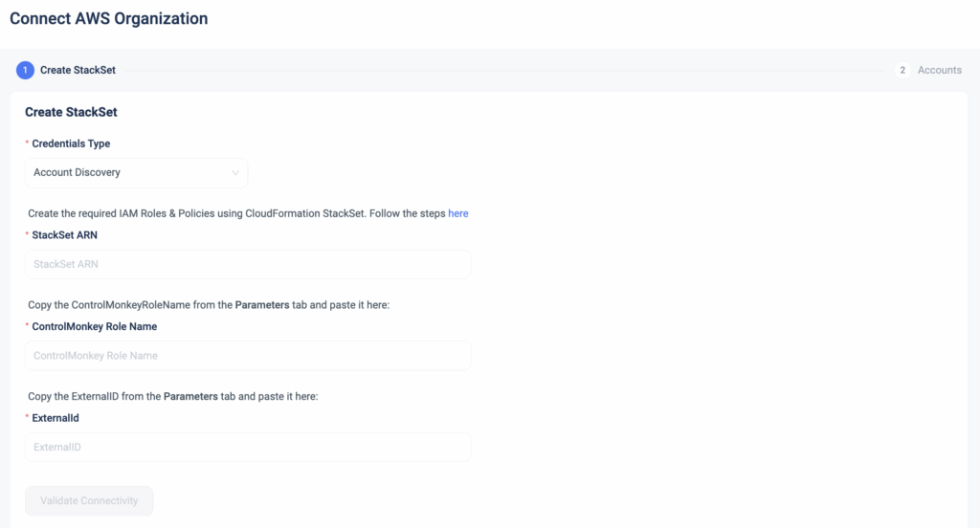Click bold Parameters in ExternalID instruction
The image size is (980, 528).
tap(190, 396)
